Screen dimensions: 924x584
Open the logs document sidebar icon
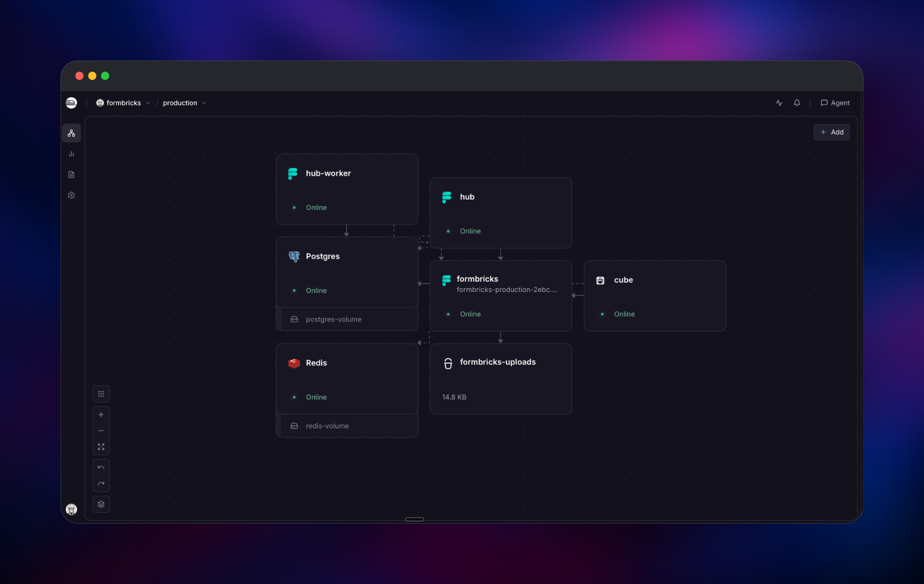[x=71, y=175]
